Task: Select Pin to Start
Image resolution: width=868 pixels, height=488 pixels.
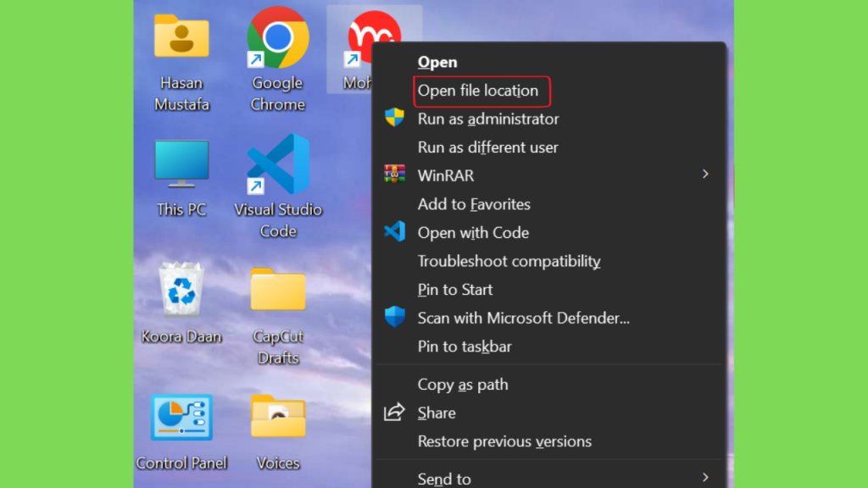Action: 455,290
